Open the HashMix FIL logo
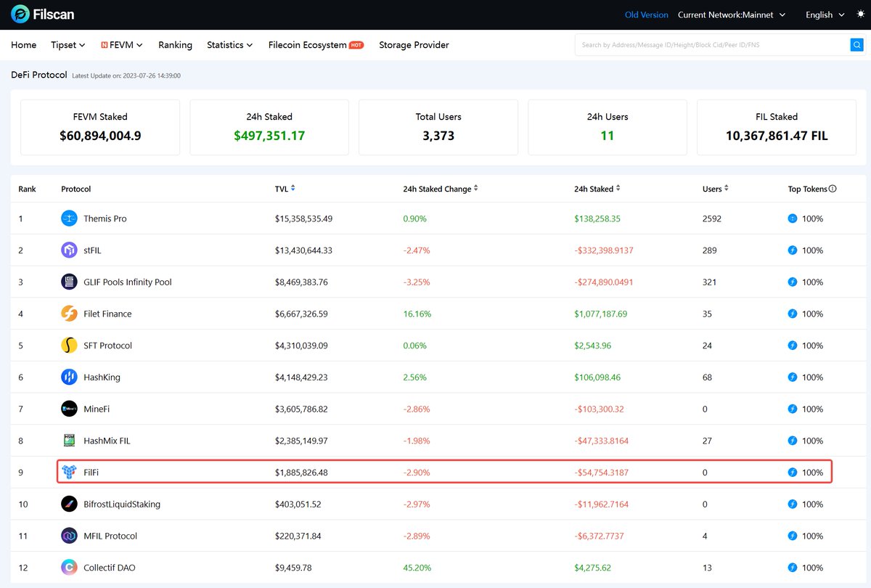 70,441
